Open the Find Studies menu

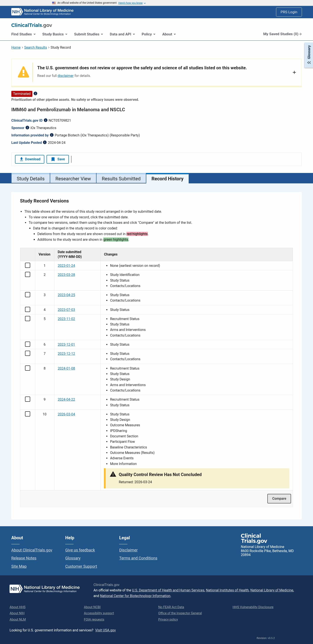coord(23,34)
